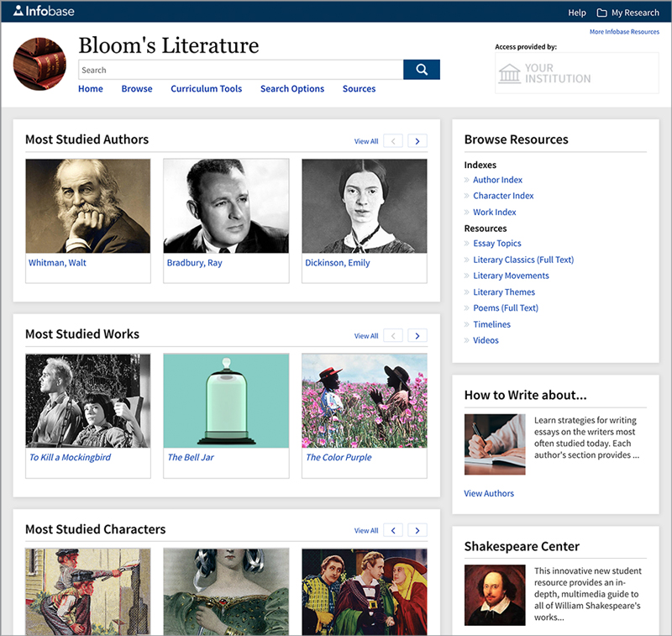Click Shakespeare portrait thumbnail
Image resolution: width=672 pixels, height=636 pixels.
[495, 595]
